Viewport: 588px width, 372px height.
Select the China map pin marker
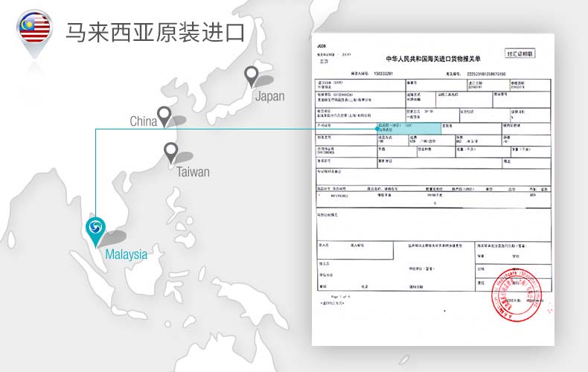(x=164, y=116)
